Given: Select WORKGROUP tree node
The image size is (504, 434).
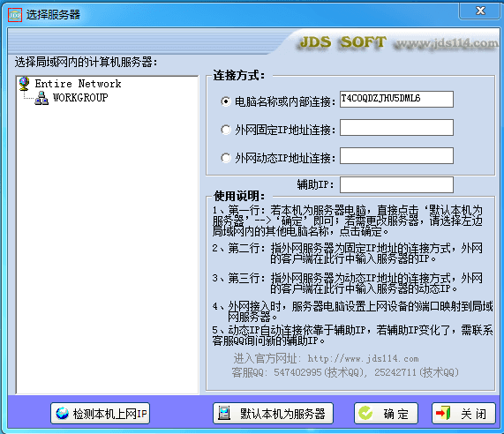Looking at the screenshot, I should click(80, 98).
